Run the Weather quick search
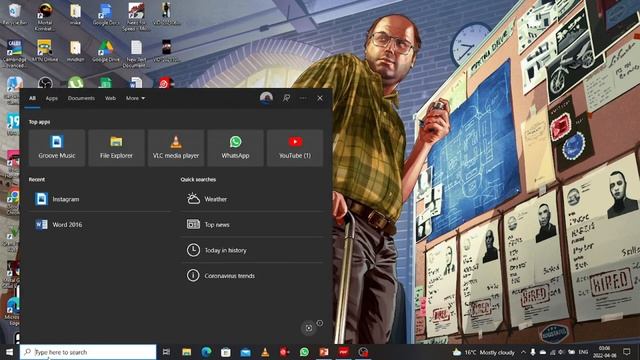640x360 pixels. (x=252, y=199)
